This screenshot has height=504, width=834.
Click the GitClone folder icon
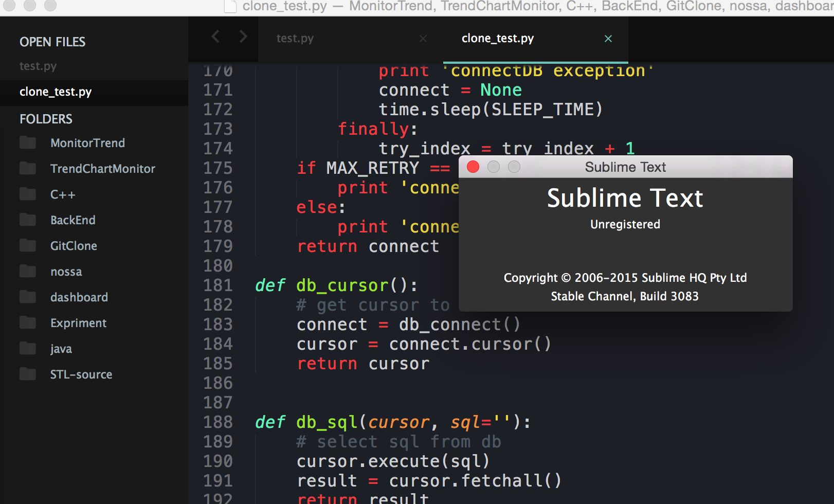click(x=27, y=245)
